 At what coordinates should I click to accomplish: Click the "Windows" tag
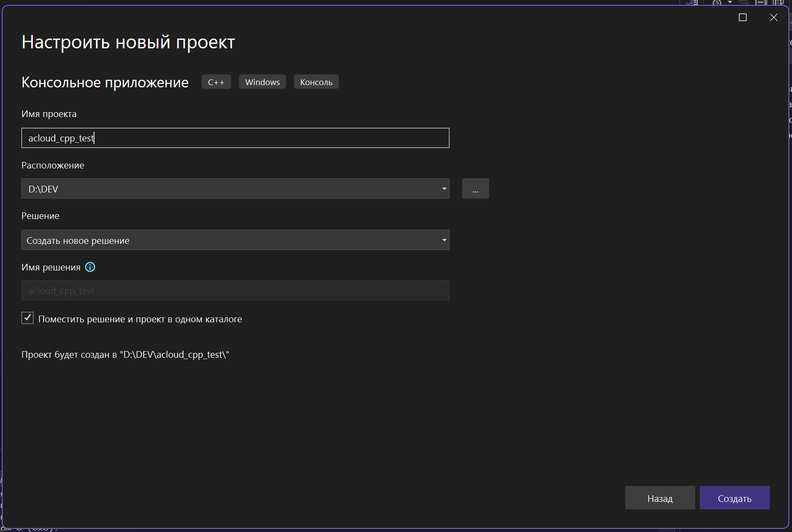coord(263,82)
